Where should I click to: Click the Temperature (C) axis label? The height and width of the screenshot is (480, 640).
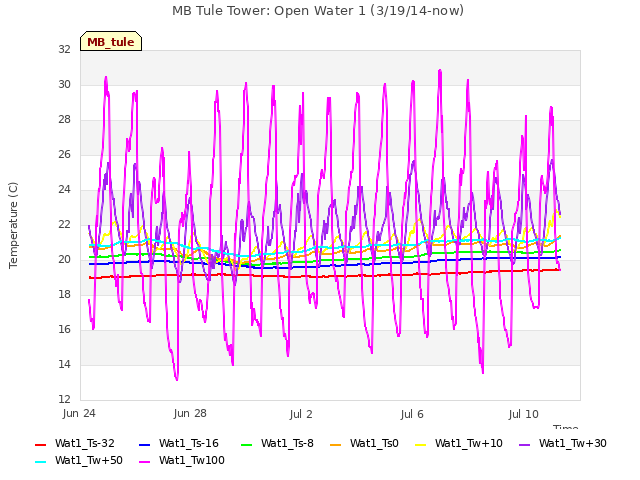tap(13, 225)
